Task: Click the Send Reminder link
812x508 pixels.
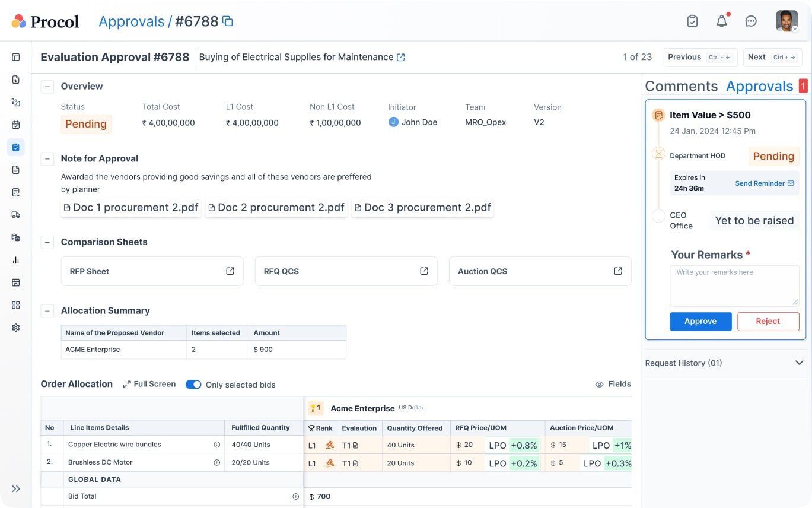Action: point(764,183)
